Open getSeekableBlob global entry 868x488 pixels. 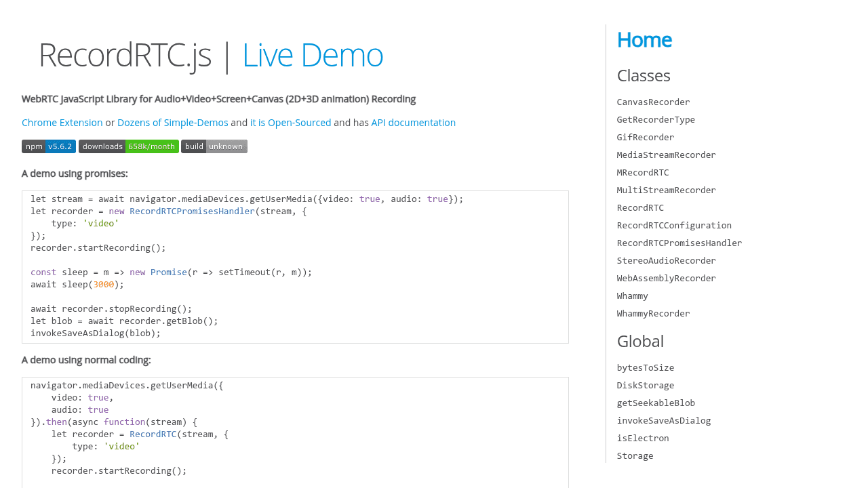click(x=656, y=403)
